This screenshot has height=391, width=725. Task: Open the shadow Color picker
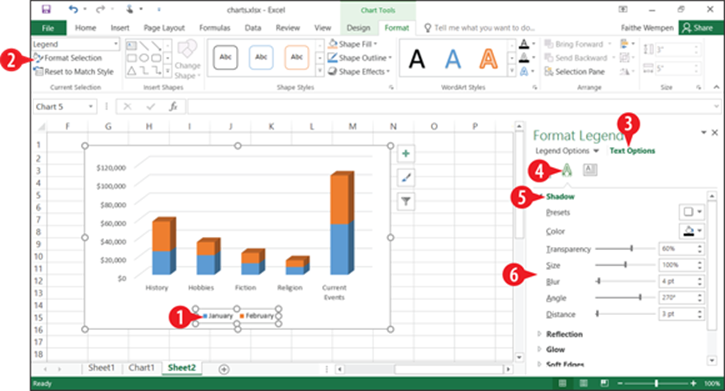[692, 231]
